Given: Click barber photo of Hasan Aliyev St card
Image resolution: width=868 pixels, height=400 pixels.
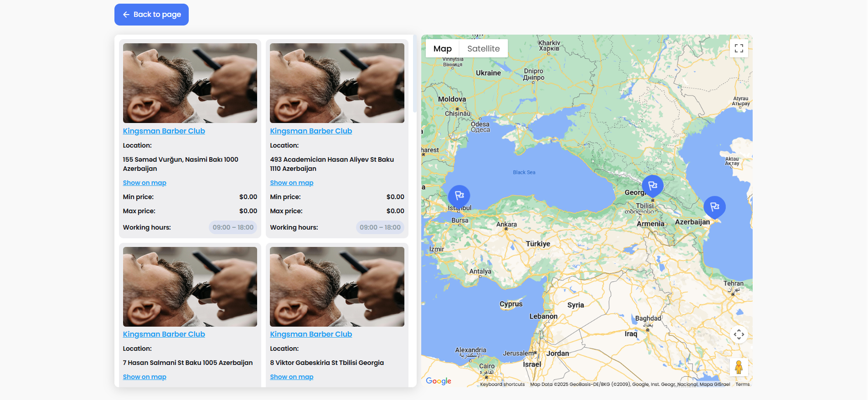Looking at the screenshot, I should (x=337, y=83).
